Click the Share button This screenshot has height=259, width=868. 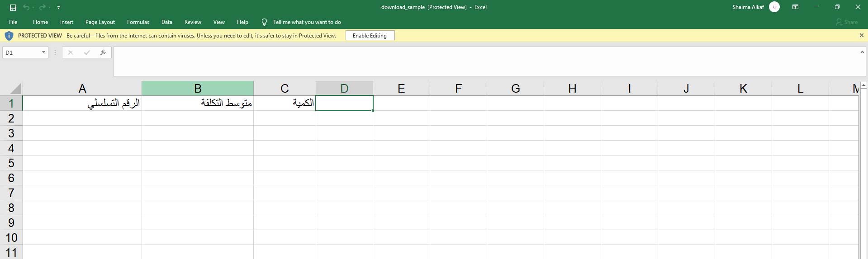click(x=847, y=22)
